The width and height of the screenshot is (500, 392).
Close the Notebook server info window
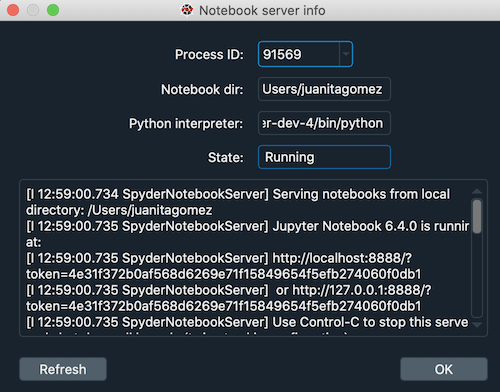click(13, 10)
